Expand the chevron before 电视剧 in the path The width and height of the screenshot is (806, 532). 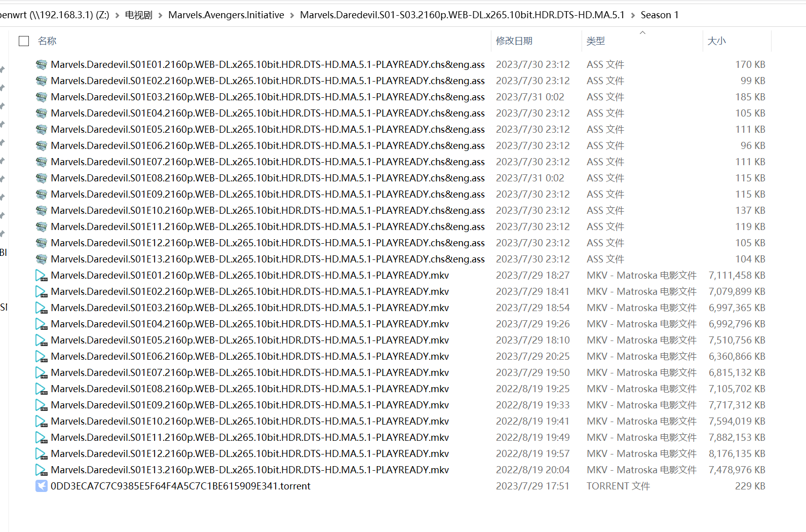click(118, 16)
